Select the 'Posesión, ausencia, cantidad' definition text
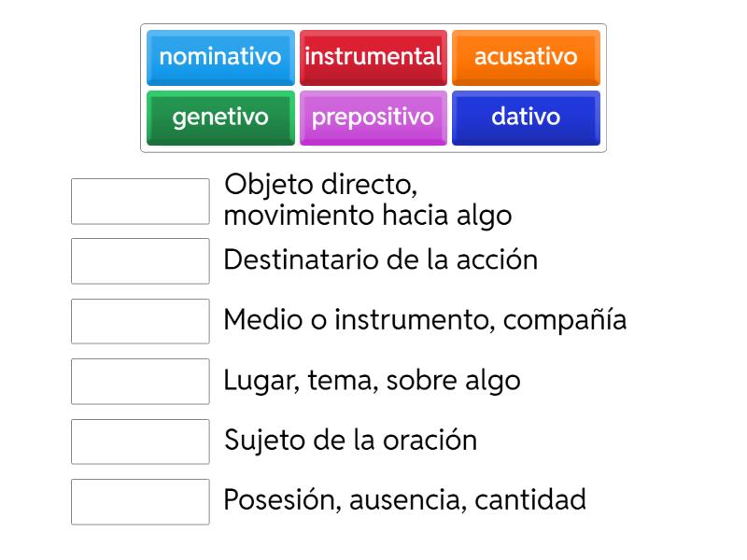Image resolution: width=747 pixels, height=560 pixels. [x=404, y=500]
